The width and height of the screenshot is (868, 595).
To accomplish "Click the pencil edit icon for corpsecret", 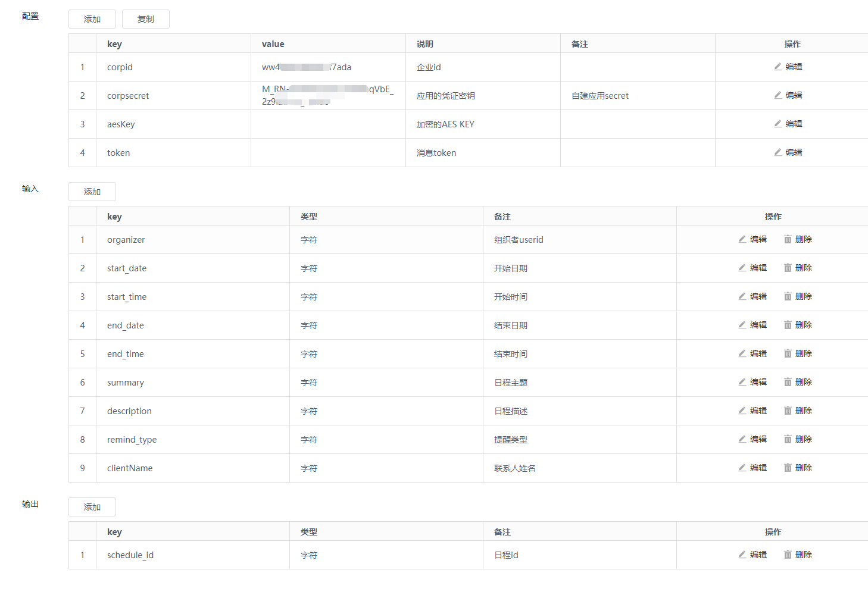I will 778,95.
